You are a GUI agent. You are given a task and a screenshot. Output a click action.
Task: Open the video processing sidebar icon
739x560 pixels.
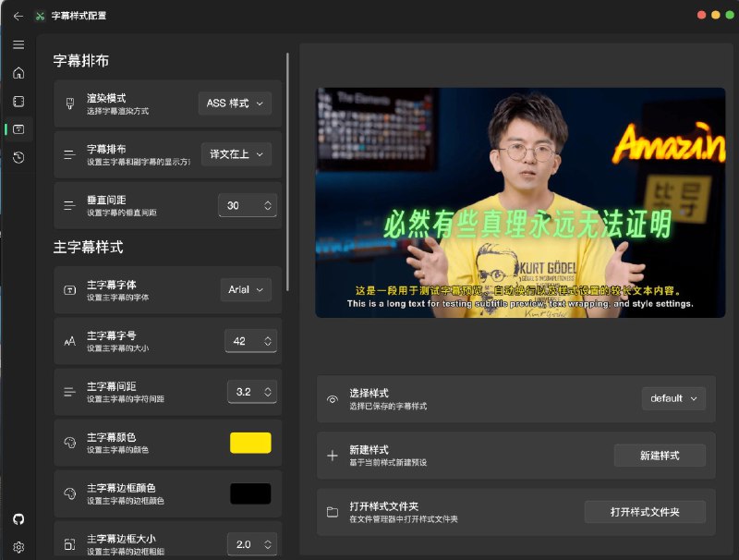point(18,101)
